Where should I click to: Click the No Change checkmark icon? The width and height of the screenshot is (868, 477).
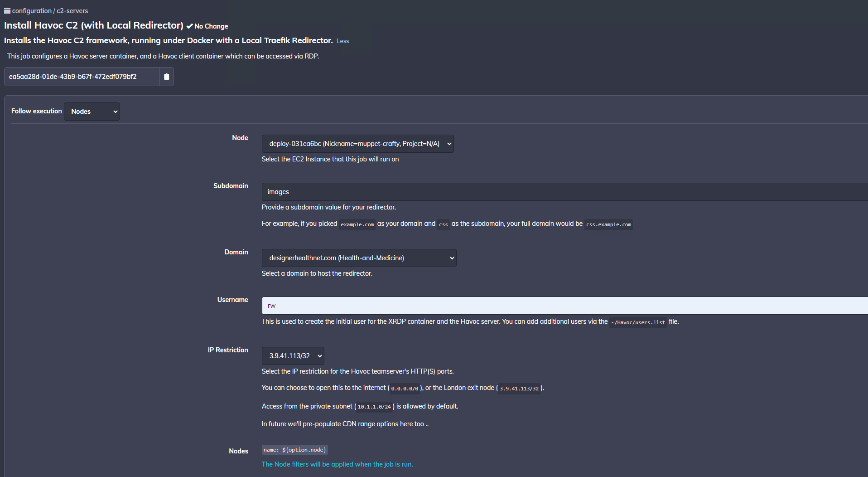[x=190, y=26]
